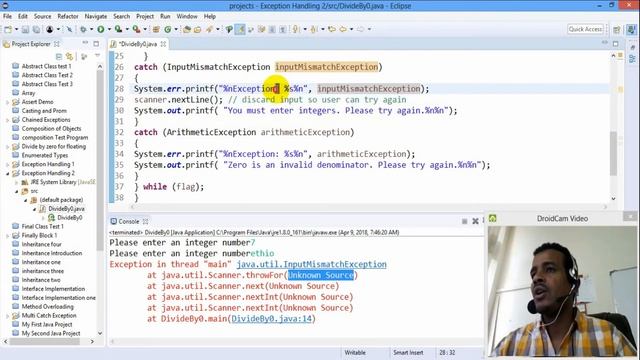Click the Next Annotation toolbar icon
This screenshot has height=360, width=640.
tap(296, 29)
